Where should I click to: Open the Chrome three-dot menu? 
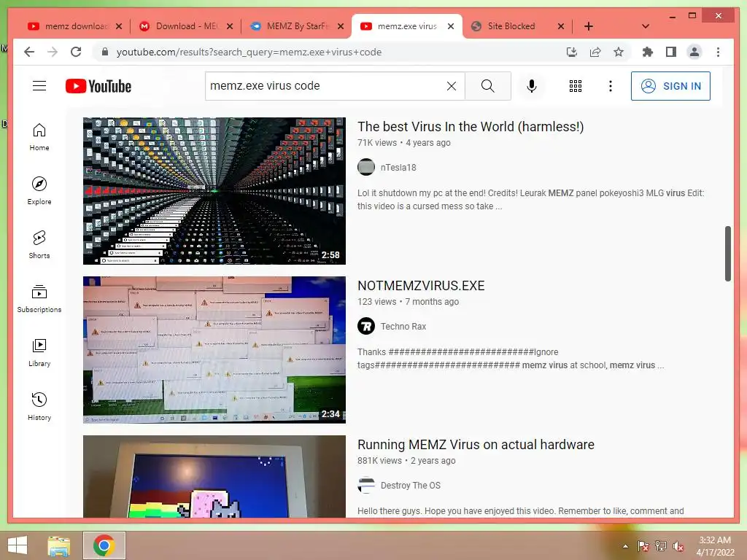pyautogui.click(x=718, y=52)
